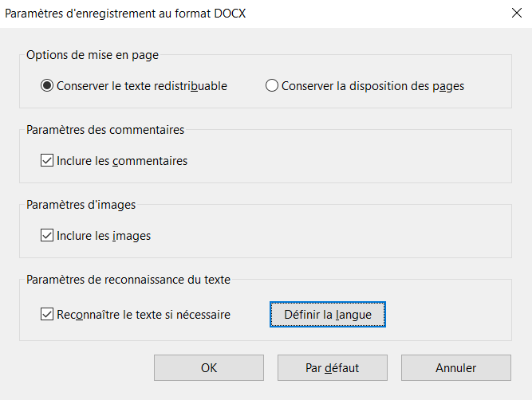Select the Conserver la disposition des pages radio button
532x400 pixels.
point(272,86)
